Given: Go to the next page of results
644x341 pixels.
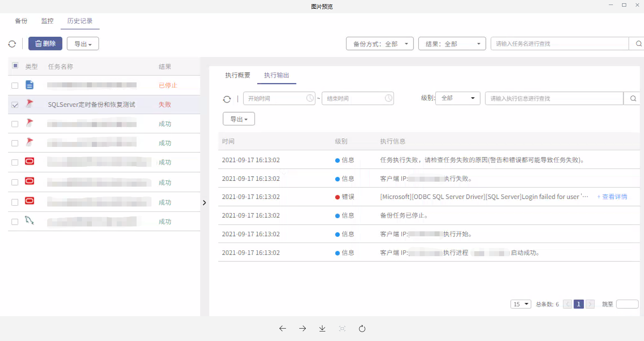Looking at the screenshot, I should 590,304.
